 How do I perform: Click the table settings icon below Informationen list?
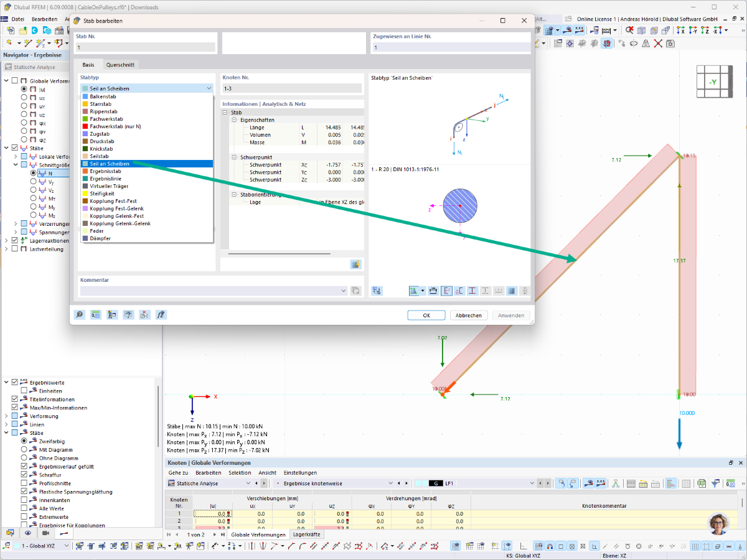coord(355,264)
